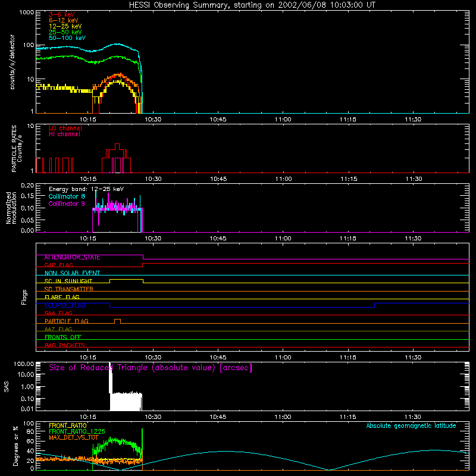
Task: Select the green FRONT_RATIO_1225 legend label
Action: [77, 431]
